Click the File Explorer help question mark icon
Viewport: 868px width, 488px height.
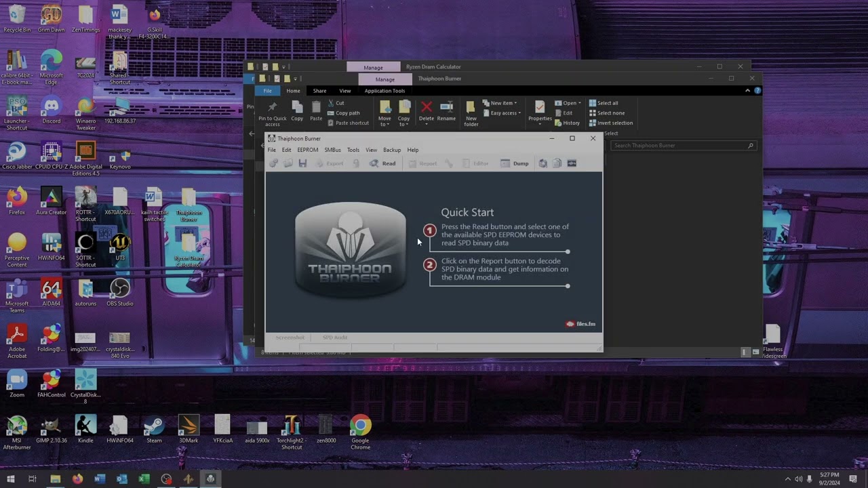757,91
